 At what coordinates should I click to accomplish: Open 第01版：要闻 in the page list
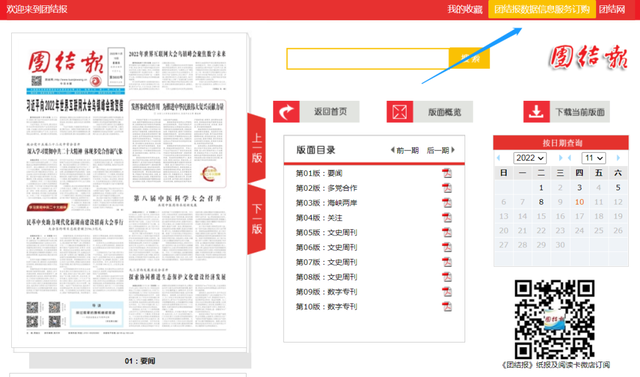click(x=319, y=173)
